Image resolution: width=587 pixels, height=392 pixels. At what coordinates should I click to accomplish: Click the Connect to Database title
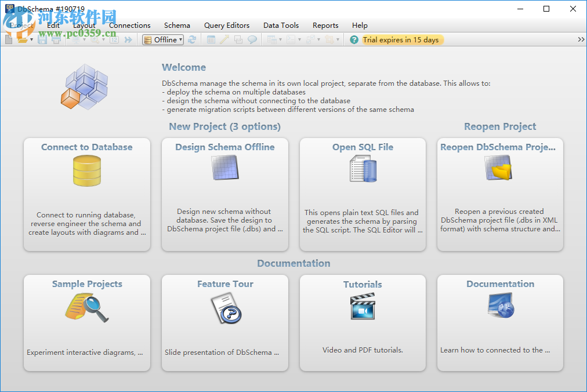(87, 147)
